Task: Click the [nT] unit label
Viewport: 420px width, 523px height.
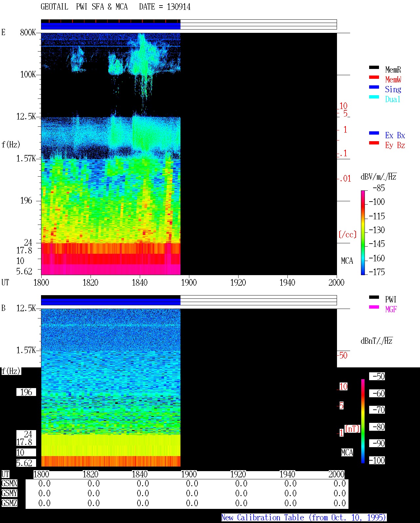Action: (352, 429)
